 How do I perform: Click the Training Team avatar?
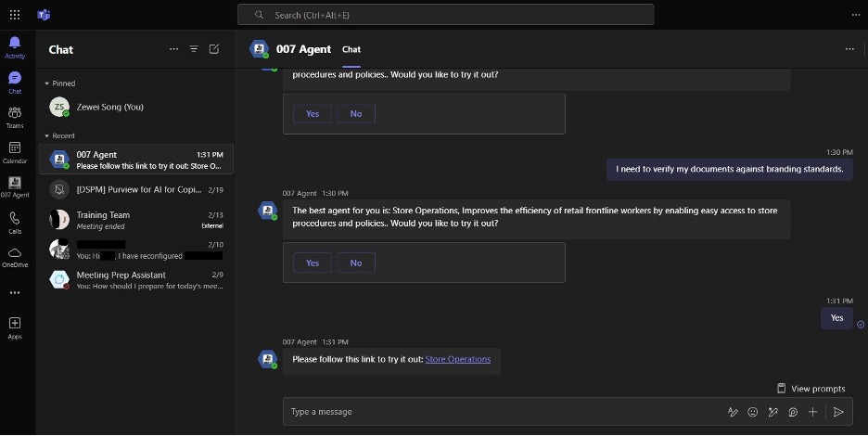click(59, 219)
